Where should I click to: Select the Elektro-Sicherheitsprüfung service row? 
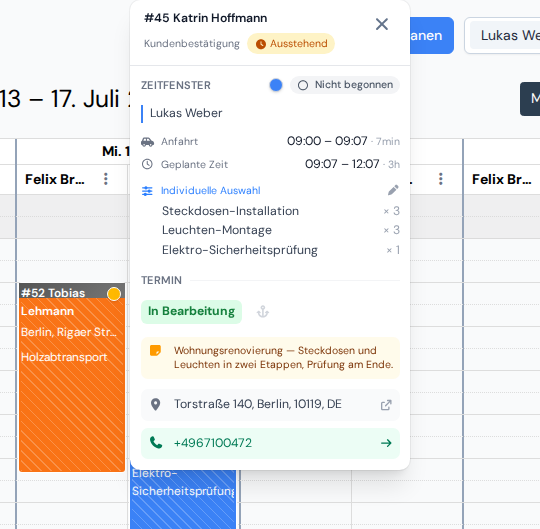[280, 250]
